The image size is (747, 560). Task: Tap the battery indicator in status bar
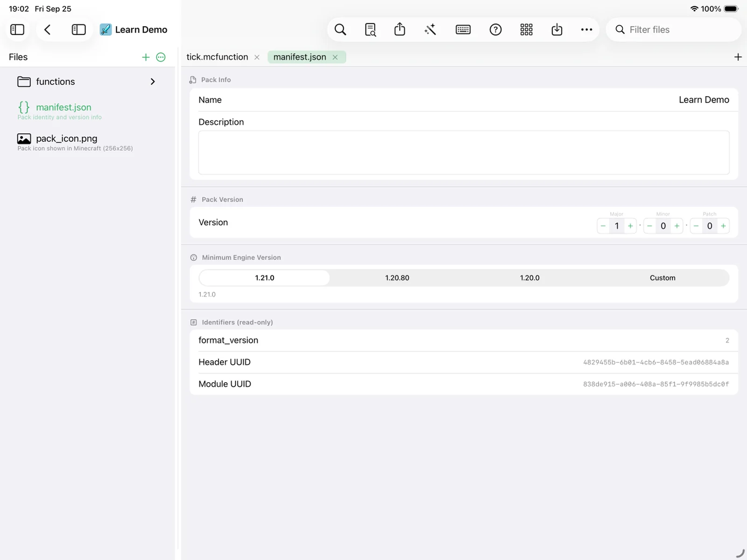(732, 9)
